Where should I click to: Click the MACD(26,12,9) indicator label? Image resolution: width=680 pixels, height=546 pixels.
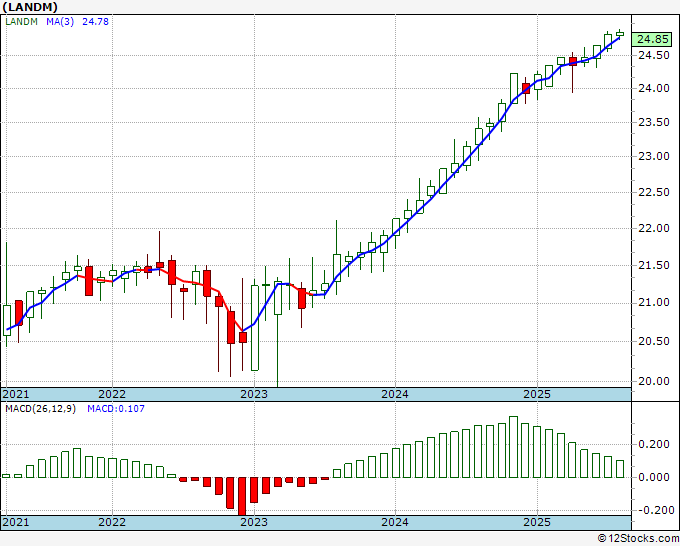(40, 409)
